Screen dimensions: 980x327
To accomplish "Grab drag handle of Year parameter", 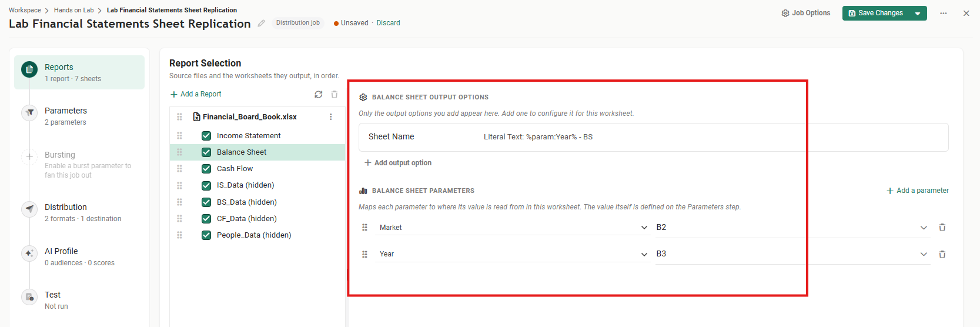I will (364, 254).
